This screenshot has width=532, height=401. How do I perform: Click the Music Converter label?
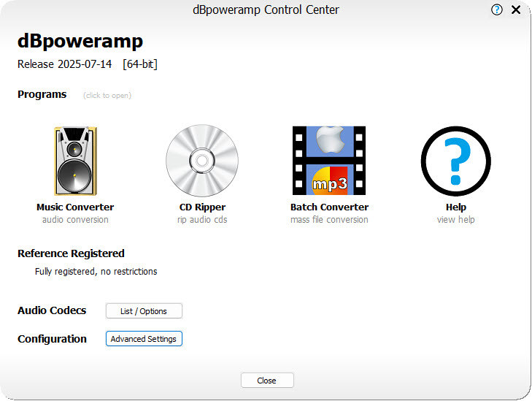click(75, 207)
